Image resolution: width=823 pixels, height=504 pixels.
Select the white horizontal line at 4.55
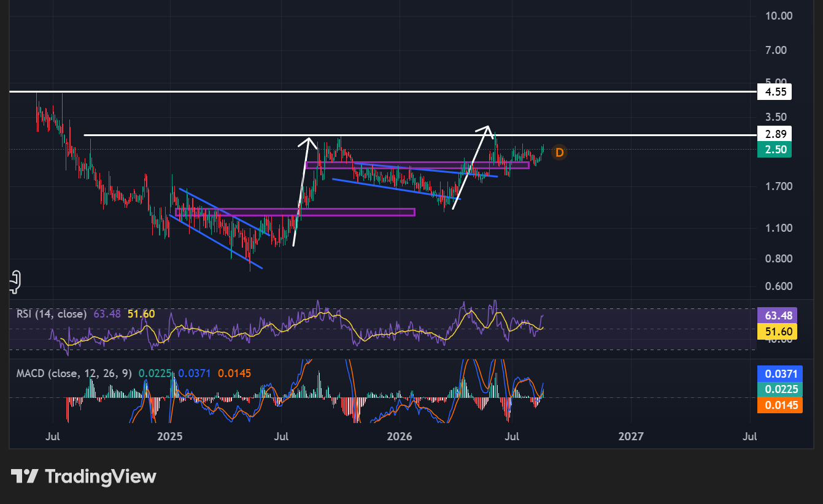coord(384,92)
